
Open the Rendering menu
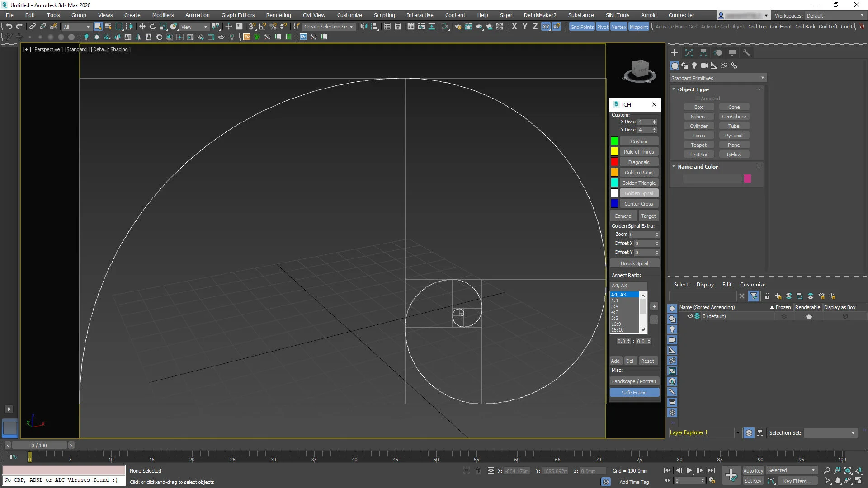tap(278, 15)
